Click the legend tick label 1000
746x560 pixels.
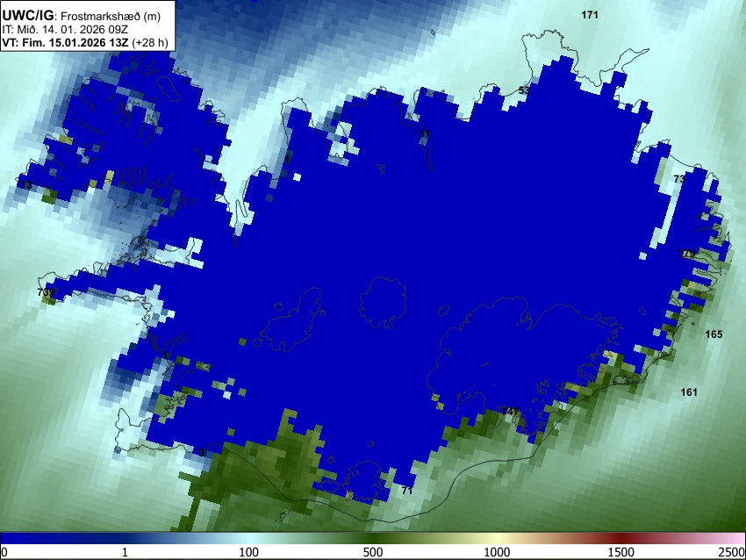[x=497, y=552]
